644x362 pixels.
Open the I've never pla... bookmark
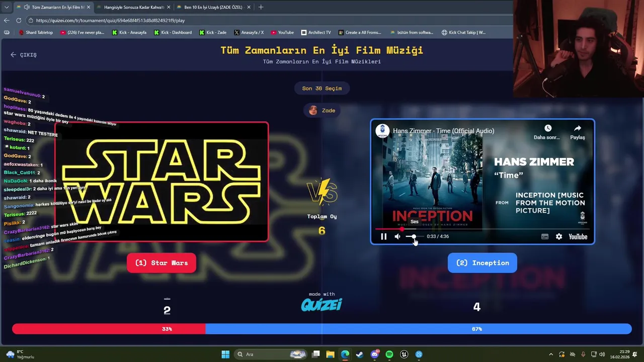[83, 32]
